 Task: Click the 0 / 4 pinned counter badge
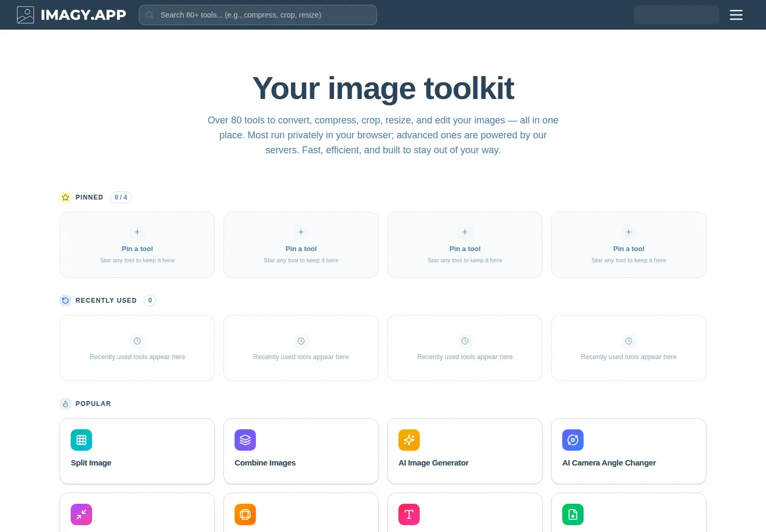121,197
